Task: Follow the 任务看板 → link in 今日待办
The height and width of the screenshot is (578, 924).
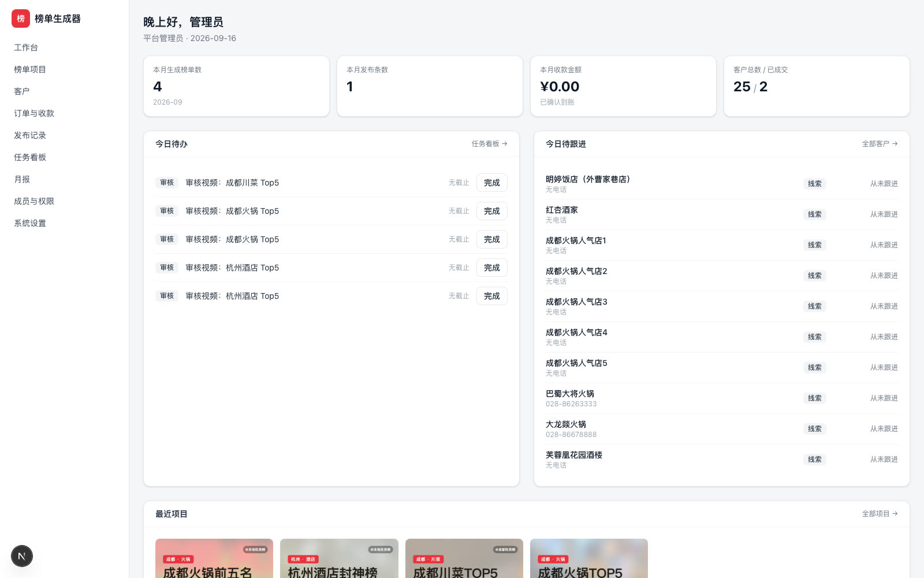Action: pyautogui.click(x=489, y=144)
